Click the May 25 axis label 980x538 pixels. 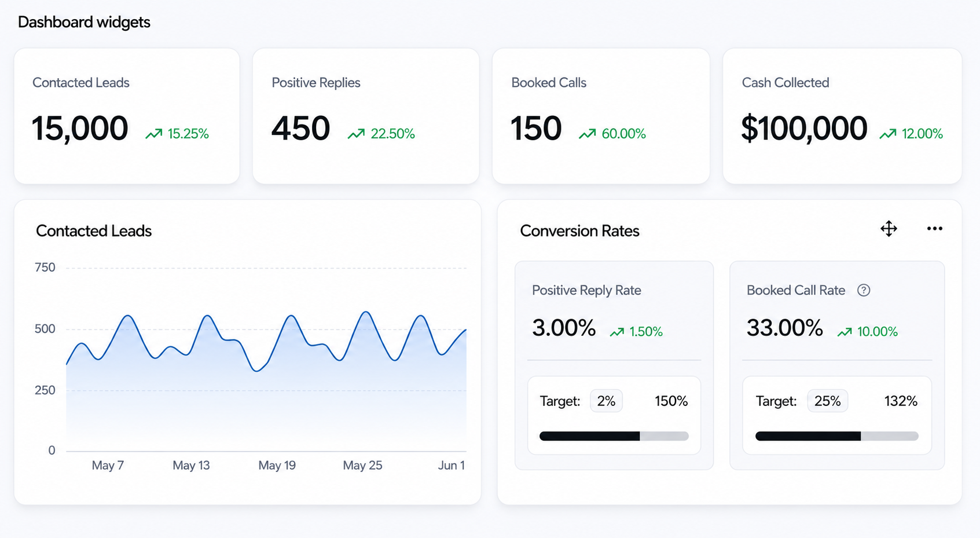click(362, 465)
